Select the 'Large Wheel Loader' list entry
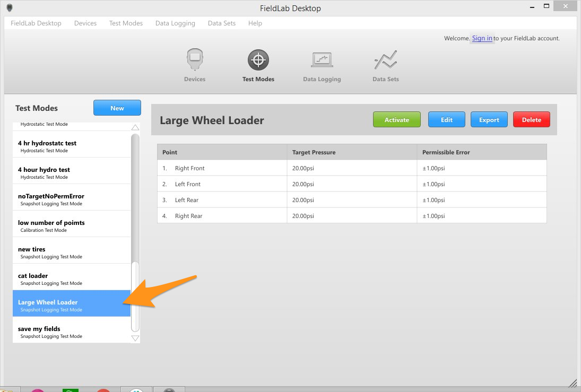Screen dimensions: 581x392 point(72,303)
